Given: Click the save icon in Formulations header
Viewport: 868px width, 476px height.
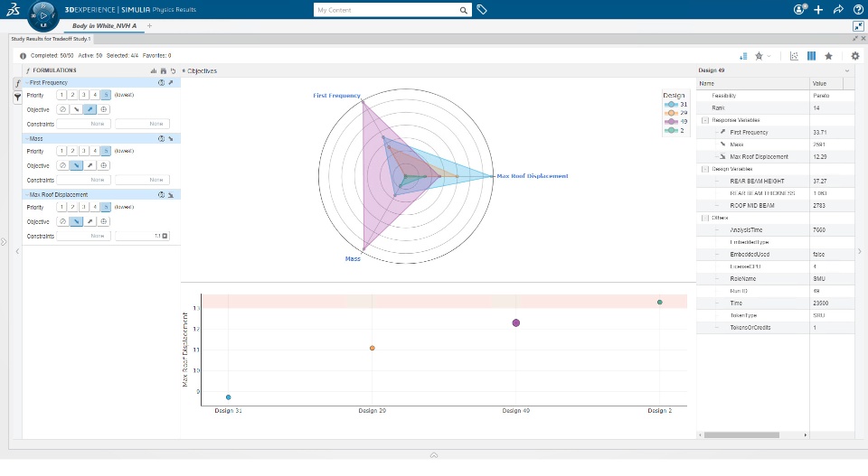Looking at the screenshot, I should tap(164, 70).
